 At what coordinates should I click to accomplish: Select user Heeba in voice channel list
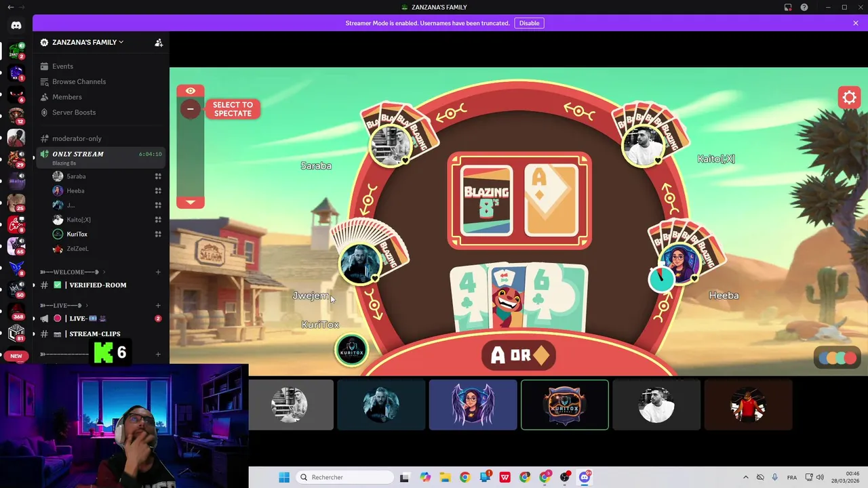click(75, 190)
